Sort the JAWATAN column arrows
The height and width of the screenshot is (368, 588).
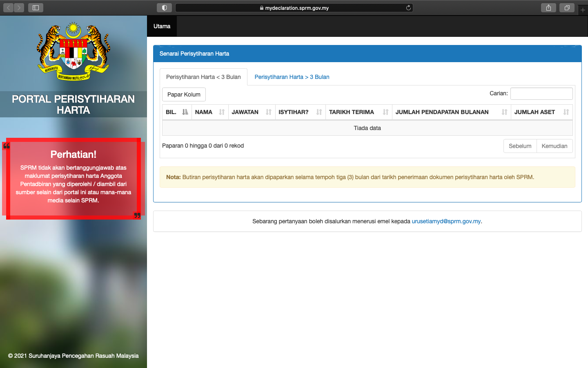click(269, 112)
